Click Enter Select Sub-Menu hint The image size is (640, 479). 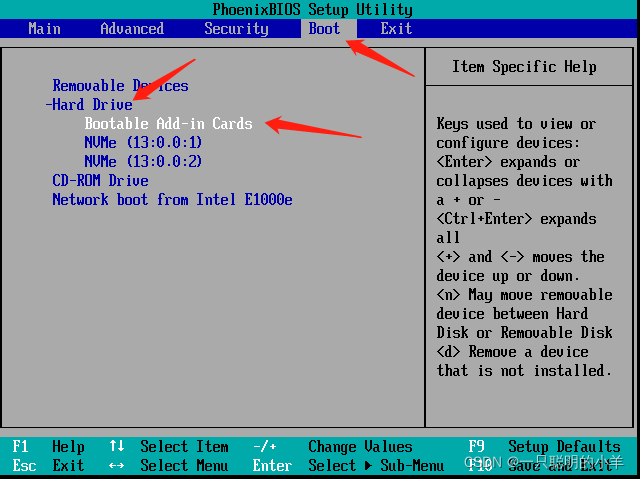tap(348, 466)
